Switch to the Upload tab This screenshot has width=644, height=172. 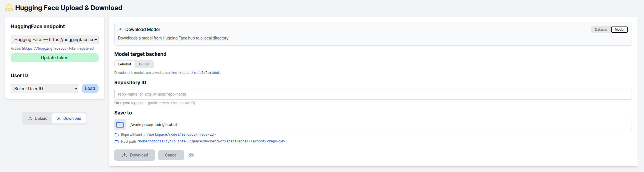tap(38, 118)
